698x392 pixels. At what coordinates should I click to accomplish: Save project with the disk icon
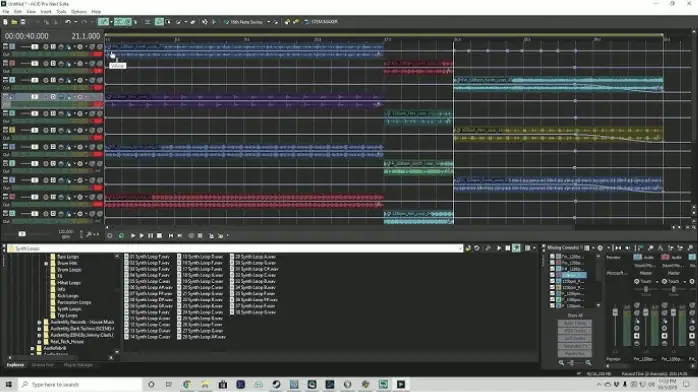click(23, 22)
